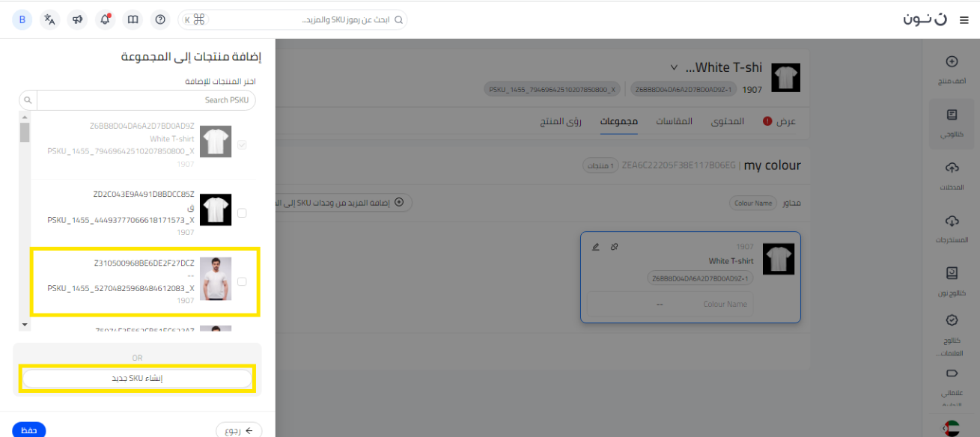
Task: Open the 'المدخلات' upload sidebar item
Action: [952, 176]
